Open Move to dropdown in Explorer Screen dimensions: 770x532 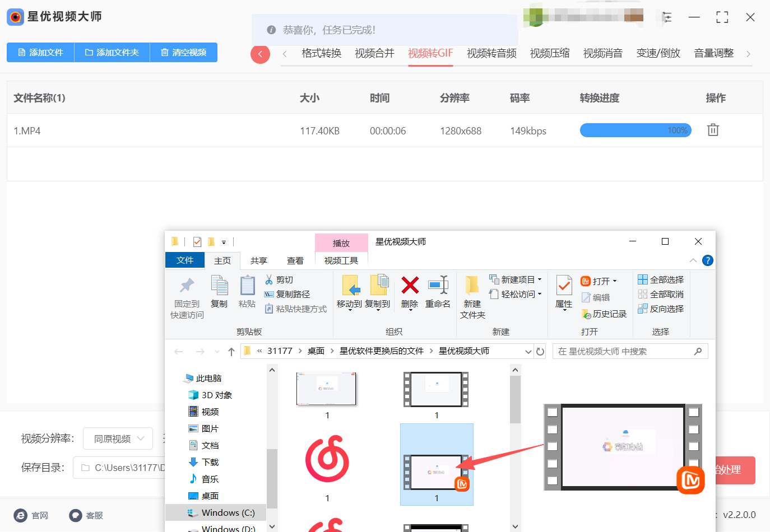[x=349, y=293]
